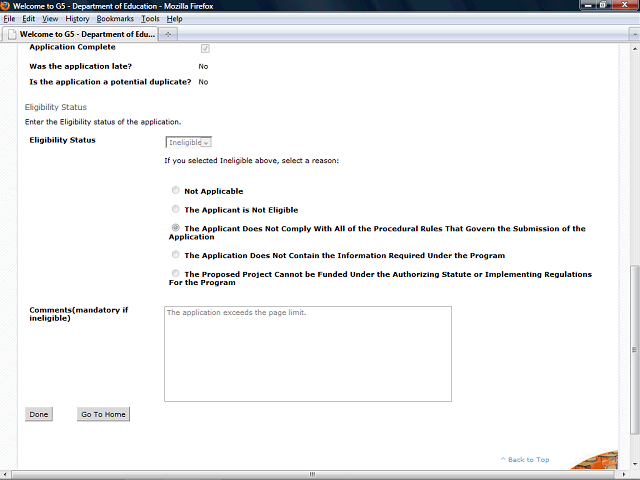Image resolution: width=640 pixels, height=480 pixels.
Task: Choose Does Not Comply With Procedural Rules reason
Action: (176, 227)
